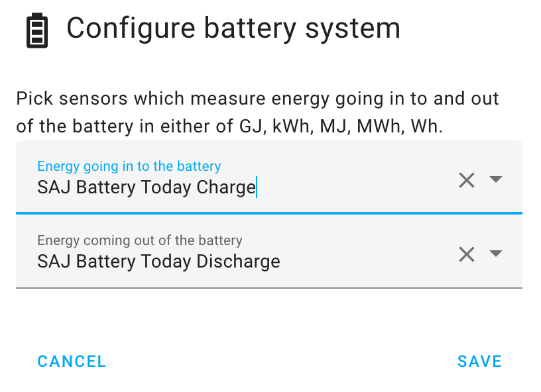This screenshot has height=392, width=541.
Task: Focus the Energy going in to the battery field
Action: click(x=199, y=187)
